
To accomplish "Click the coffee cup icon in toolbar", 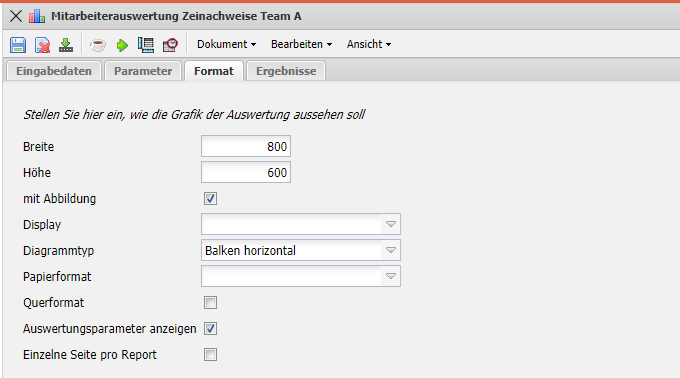I will [x=98, y=45].
